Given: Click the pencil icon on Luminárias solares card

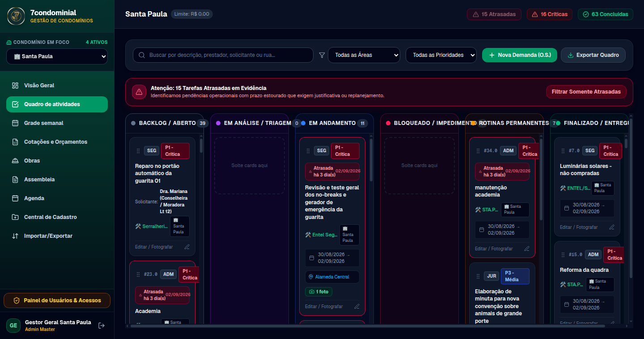Looking at the screenshot, I should tap(612, 227).
